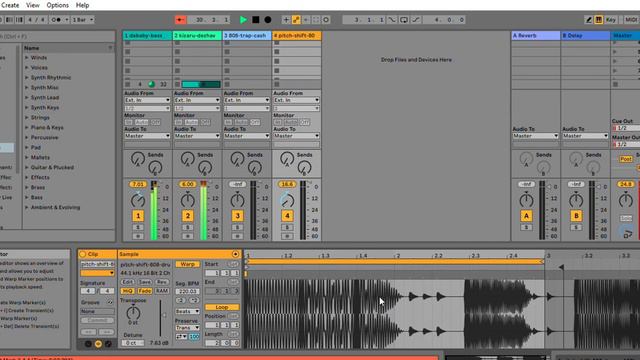
Task: Open the View menu
Action: (x=33, y=5)
